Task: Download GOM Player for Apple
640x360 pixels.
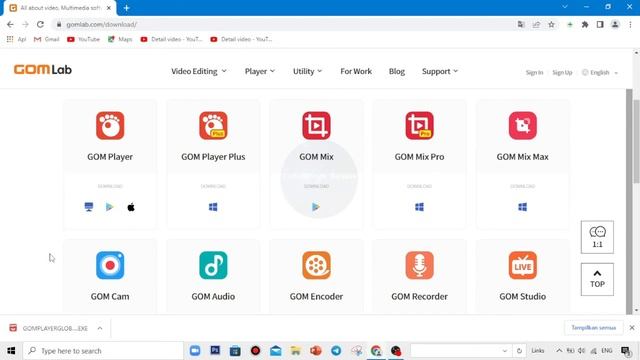Action: coord(131,207)
